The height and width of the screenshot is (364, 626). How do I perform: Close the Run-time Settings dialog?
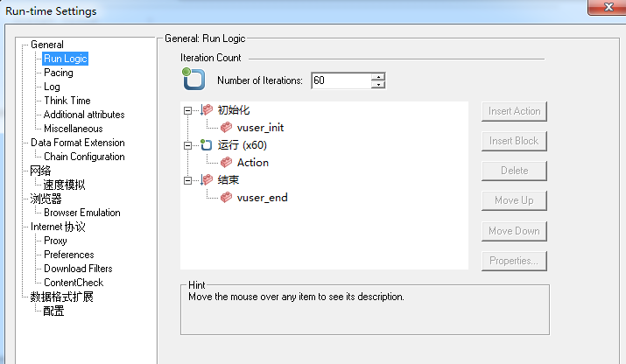click(608, 7)
